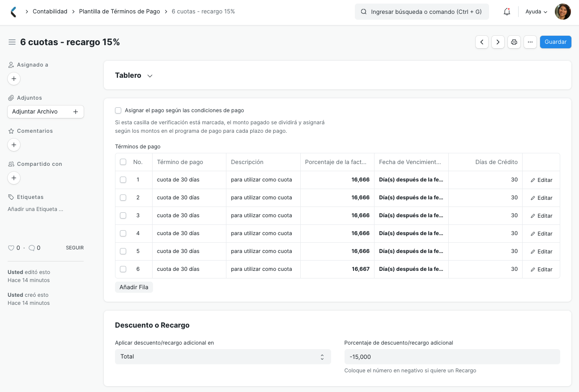
Task: Open 'Aplicar descuento/recargo adicional en' dropdown
Action: click(x=223, y=357)
